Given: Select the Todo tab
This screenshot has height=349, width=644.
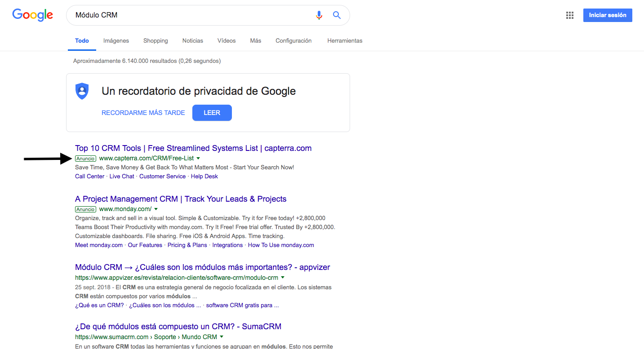Looking at the screenshot, I should coord(82,41).
